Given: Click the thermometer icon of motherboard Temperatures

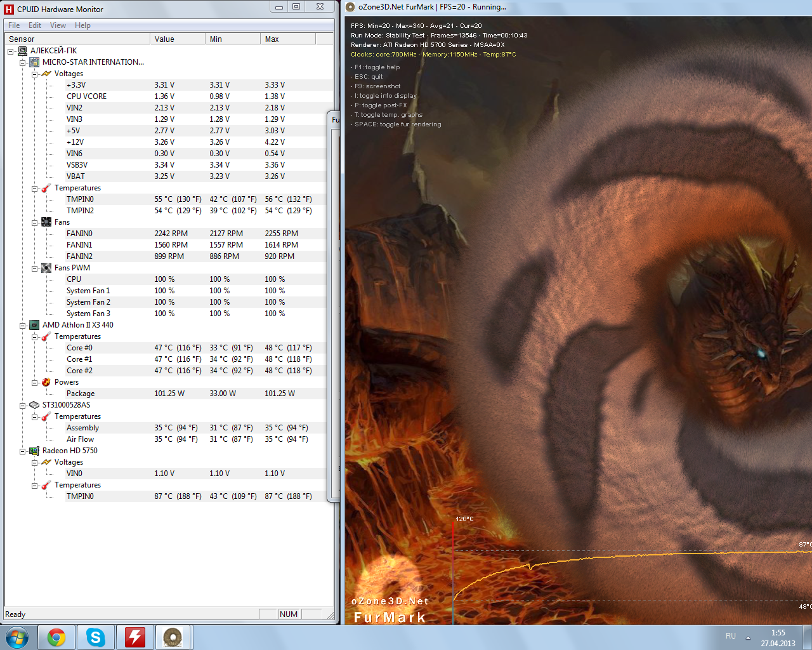Looking at the screenshot, I should point(46,188).
